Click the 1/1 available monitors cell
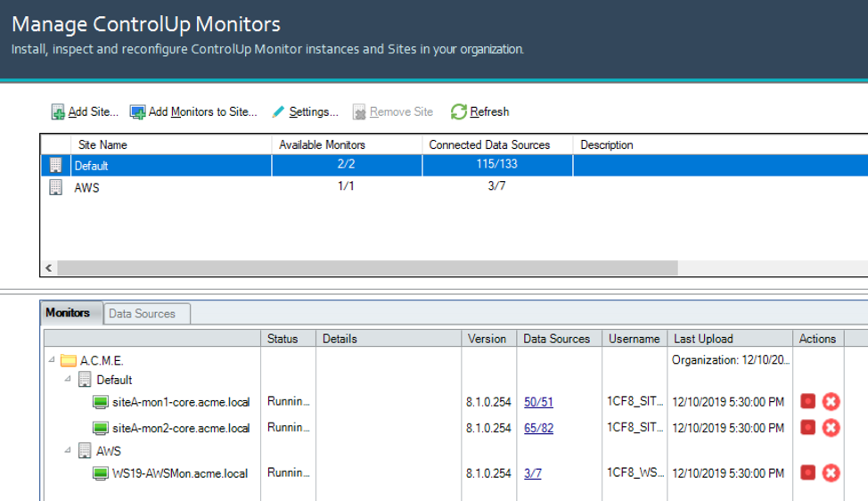This screenshot has height=501, width=868. 347,186
